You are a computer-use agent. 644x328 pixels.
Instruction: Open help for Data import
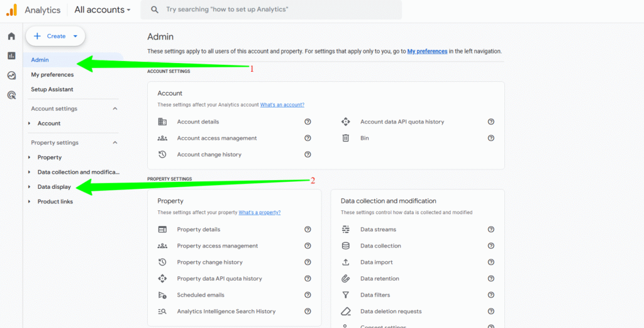[x=491, y=263]
